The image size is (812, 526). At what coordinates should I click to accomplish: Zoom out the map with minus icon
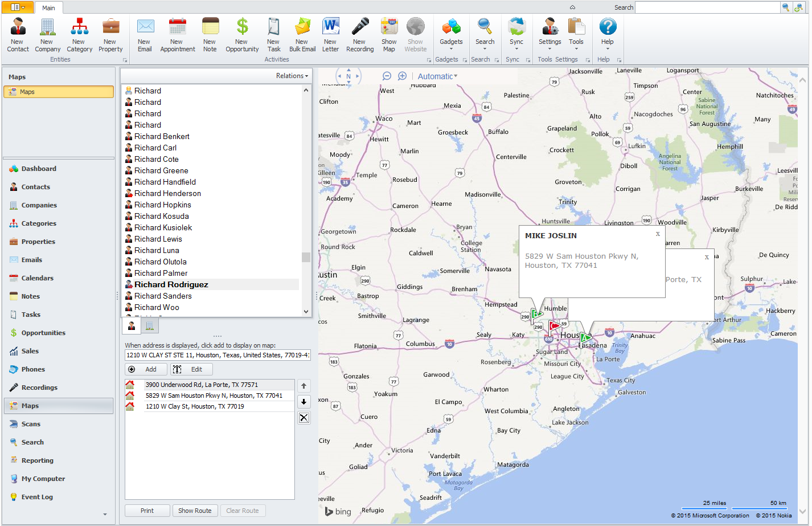coord(387,76)
